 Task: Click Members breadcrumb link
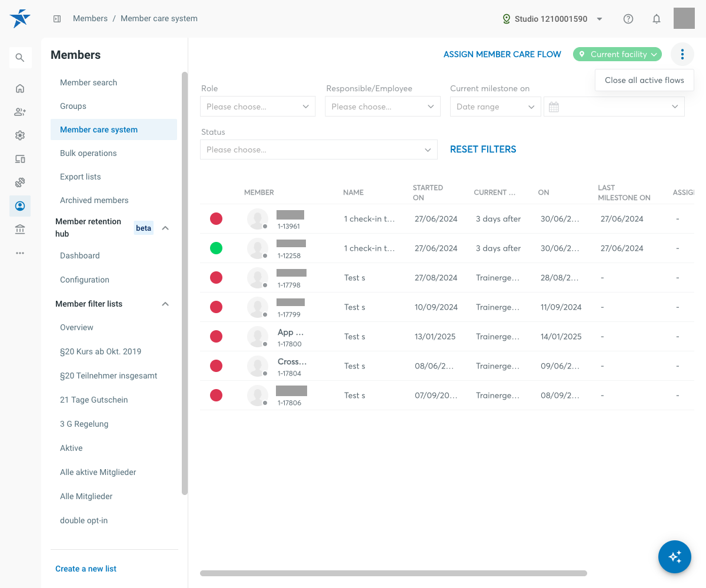pos(90,19)
